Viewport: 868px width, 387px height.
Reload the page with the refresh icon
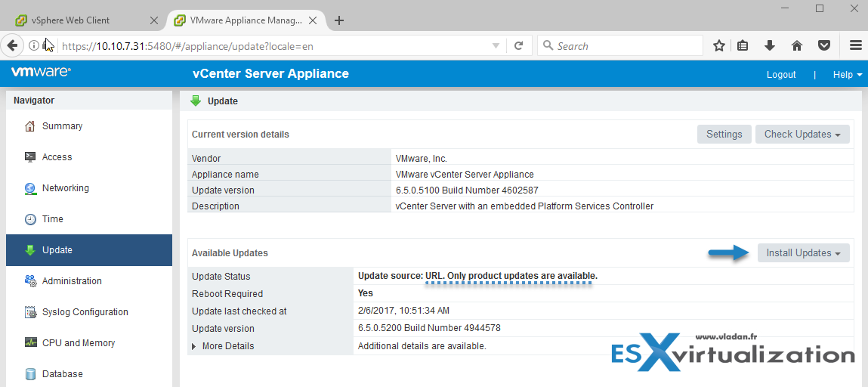point(519,46)
